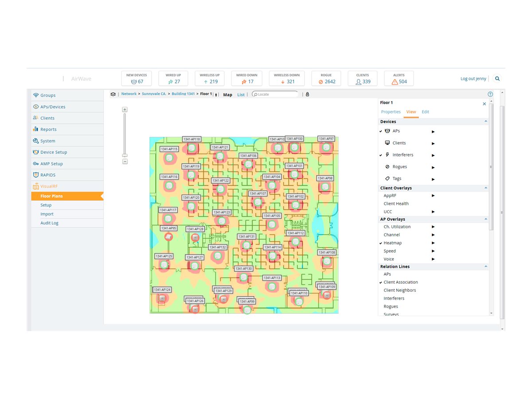Open the RAPIDS menu in sidebar
This screenshot has height=399, width=532.
click(x=48, y=175)
